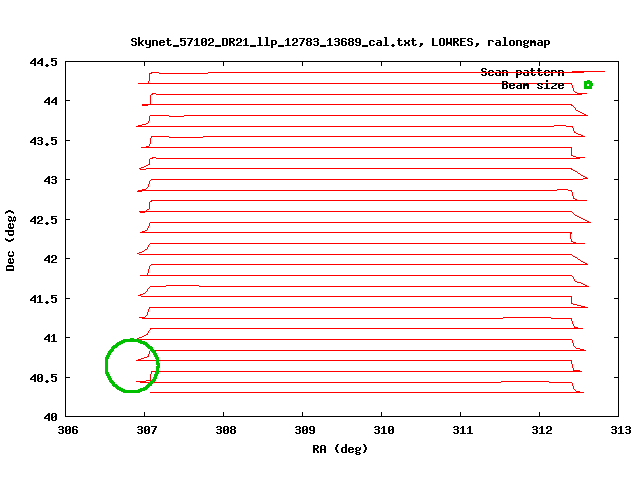
Task: Click the 313 RA tick label
Action: coord(620,430)
